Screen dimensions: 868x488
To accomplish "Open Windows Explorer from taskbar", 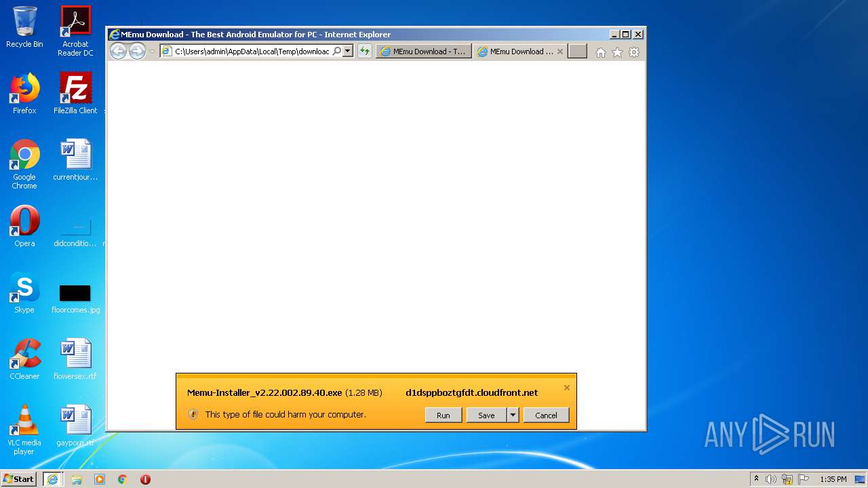I will coord(77,479).
